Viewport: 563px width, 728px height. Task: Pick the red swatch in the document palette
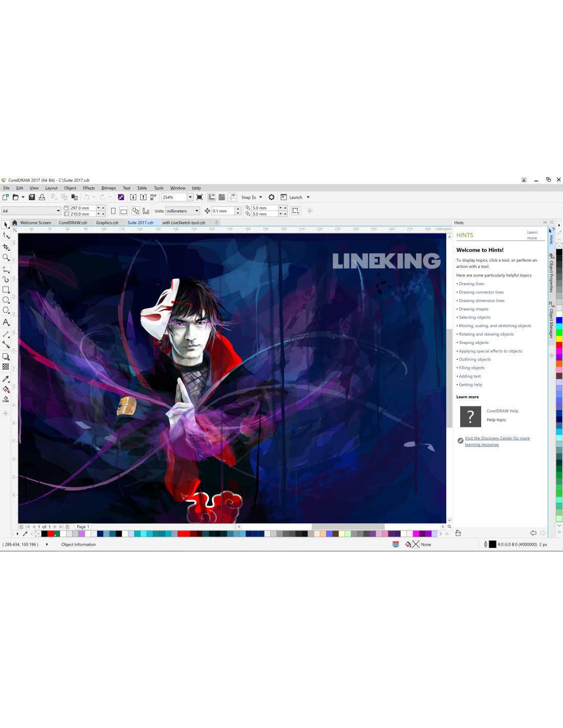coord(51,533)
